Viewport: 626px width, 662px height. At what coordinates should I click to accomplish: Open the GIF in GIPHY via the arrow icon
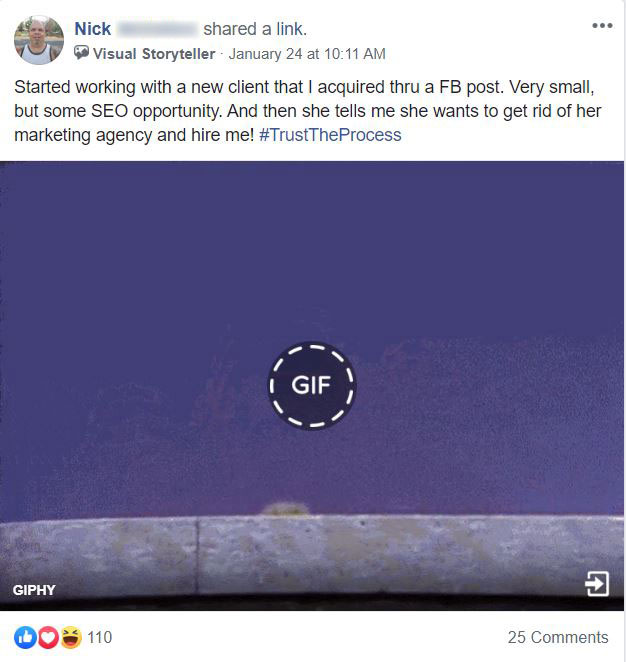597,584
